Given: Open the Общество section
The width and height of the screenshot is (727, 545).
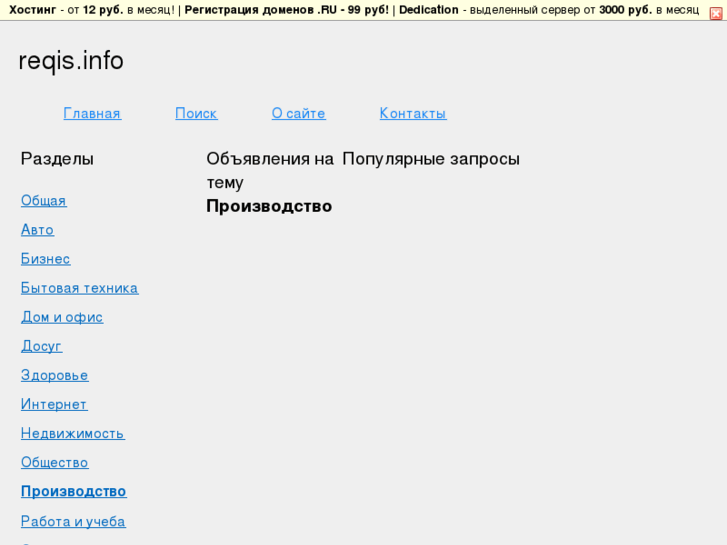Looking at the screenshot, I should [x=55, y=463].
